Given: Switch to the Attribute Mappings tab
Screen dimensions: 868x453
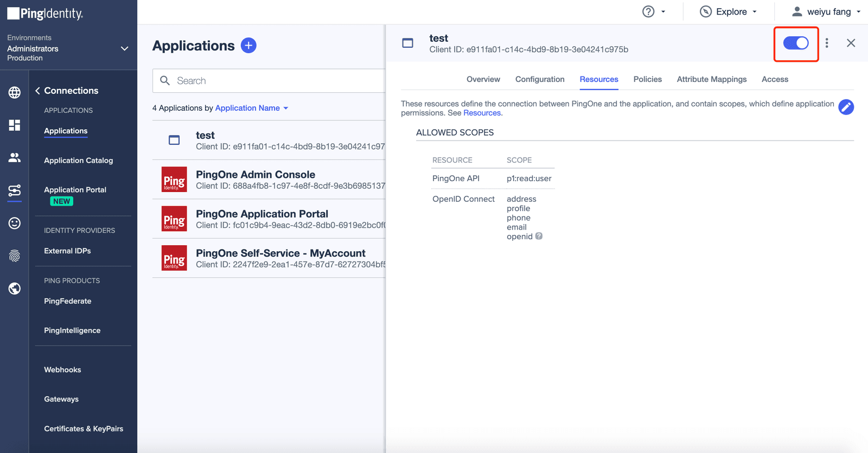Looking at the screenshot, I should pos(712,79).
